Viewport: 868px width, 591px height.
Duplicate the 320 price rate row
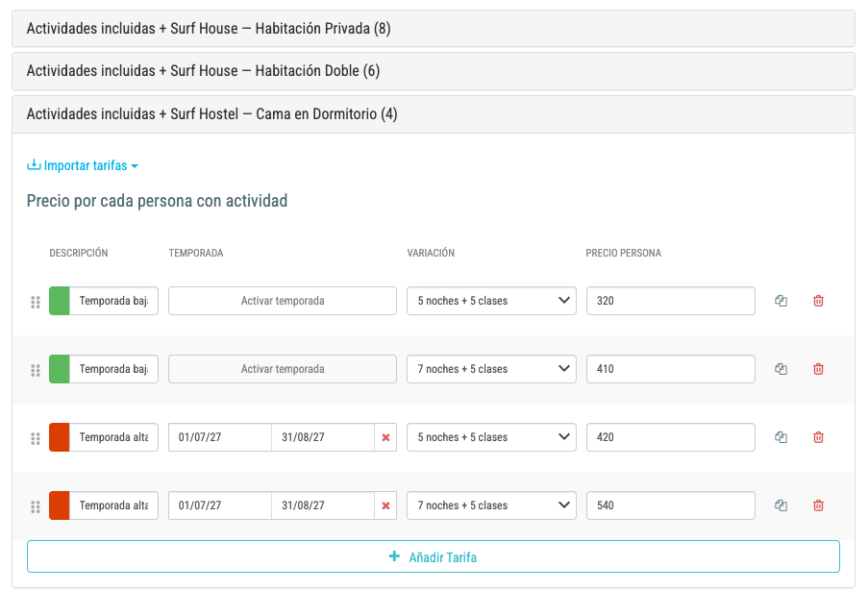pyautogui.click(x=781, y=301)
